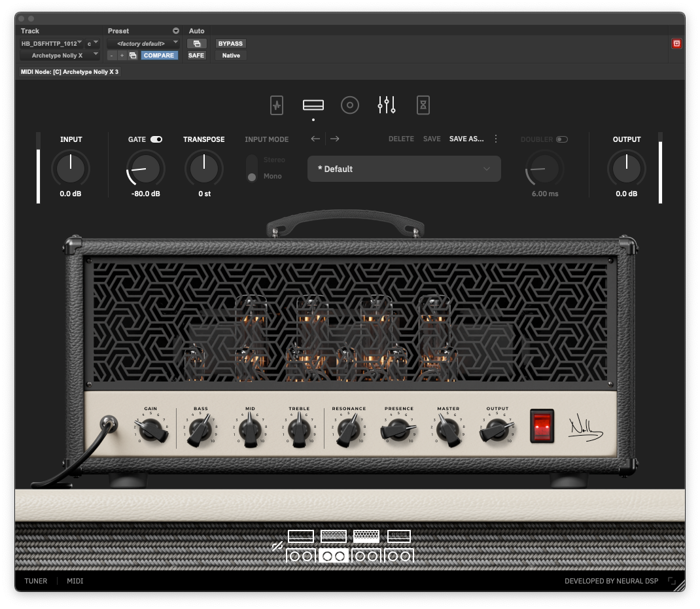Open the three-dot preset options menu
The width and height of the screenshot is (700, 609).
click(496, 139)
